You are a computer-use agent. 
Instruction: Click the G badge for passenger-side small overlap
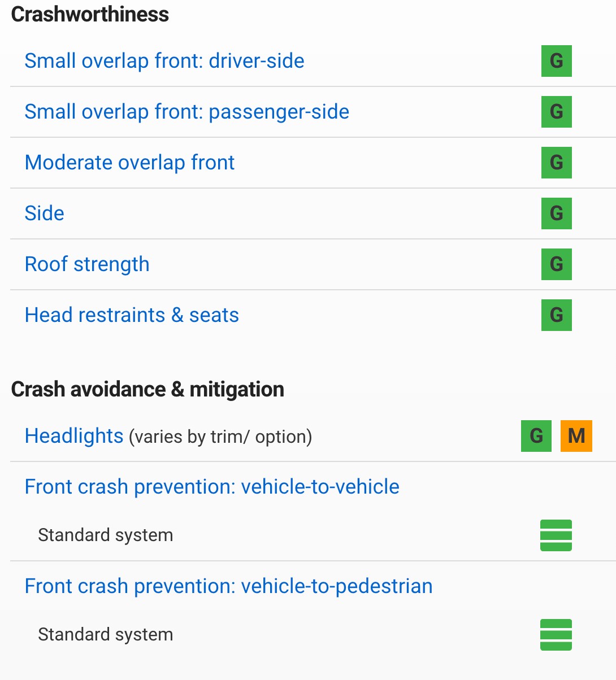click(557, 112)
